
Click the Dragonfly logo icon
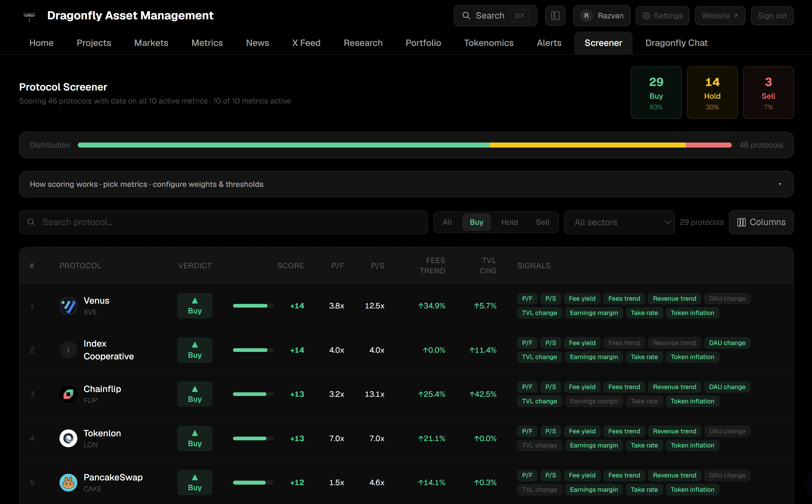tap(29, 16)
